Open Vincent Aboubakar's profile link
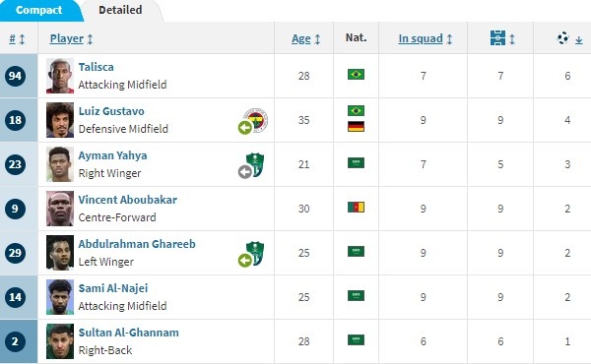This screenshot has width=591, height=364. (128, 200)
